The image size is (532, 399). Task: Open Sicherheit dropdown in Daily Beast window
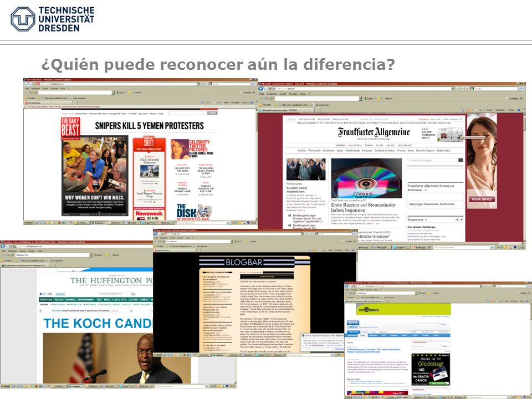(x=236, y=103)
